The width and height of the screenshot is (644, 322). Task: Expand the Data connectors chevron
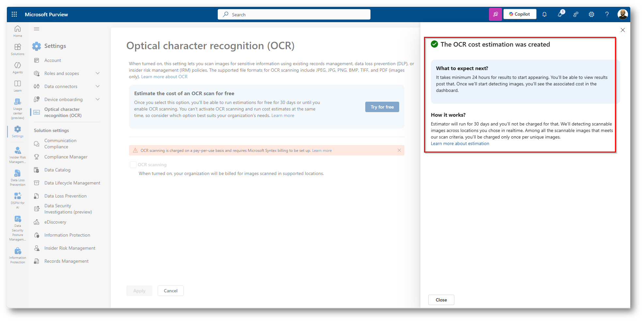click(x=98, y=86)
